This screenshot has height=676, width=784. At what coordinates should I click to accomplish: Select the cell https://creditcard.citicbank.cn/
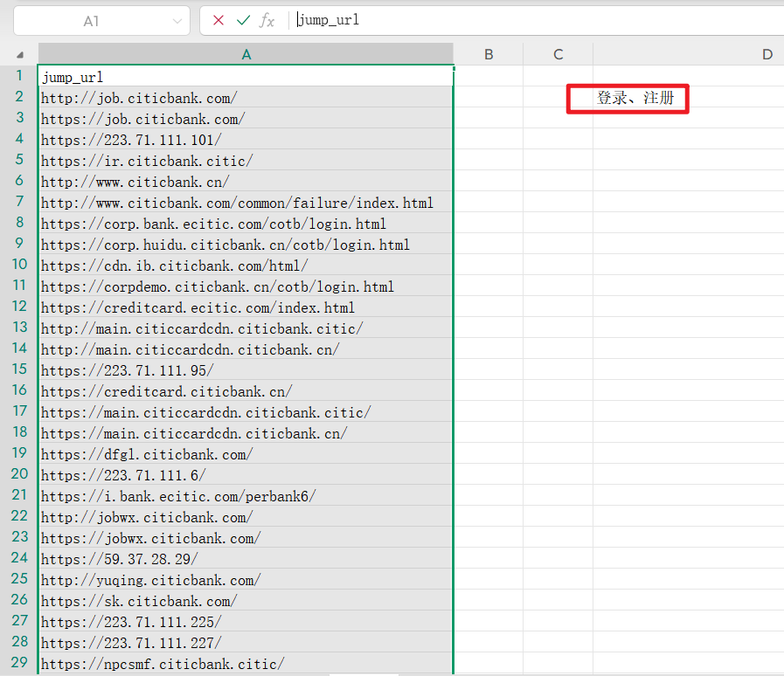click(246, 391)
